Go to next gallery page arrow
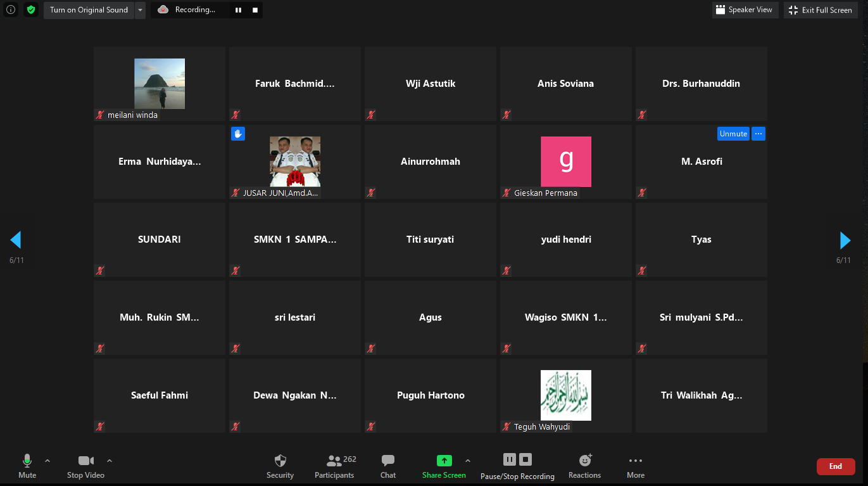The image size is (868, 486). 845,240
